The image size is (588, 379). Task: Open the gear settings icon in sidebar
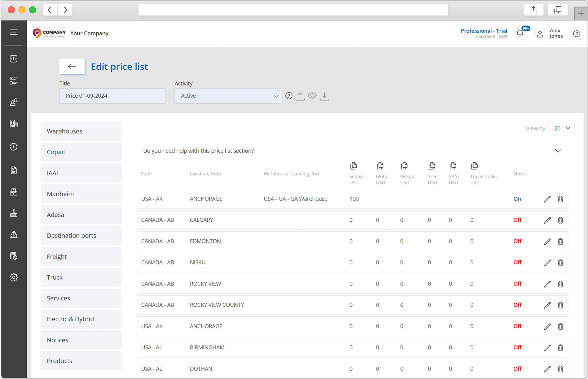click(13, 277)
